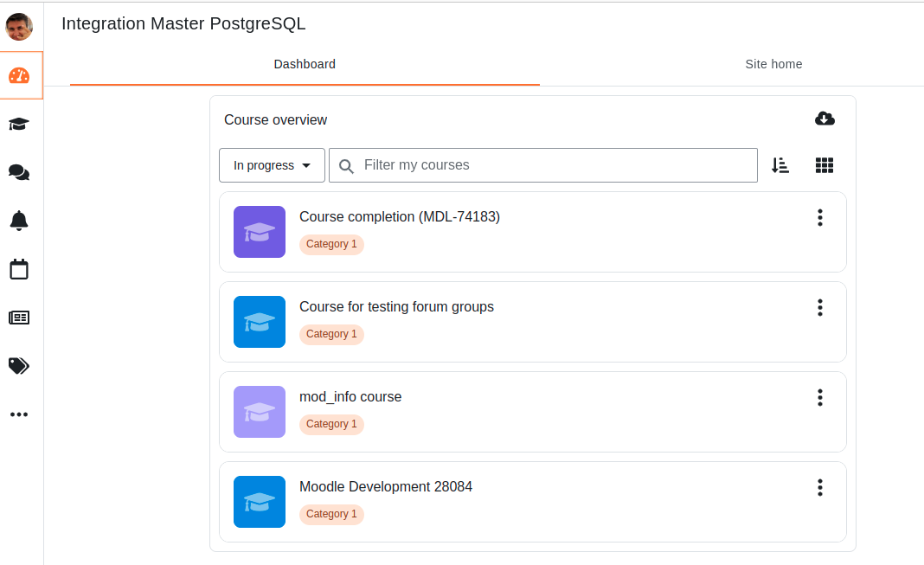Click Category 1 badge under Course completion (MDL-74183)
Image resolution: width=924 pixels, height=565 pixels.
click(x=331, y=244)
